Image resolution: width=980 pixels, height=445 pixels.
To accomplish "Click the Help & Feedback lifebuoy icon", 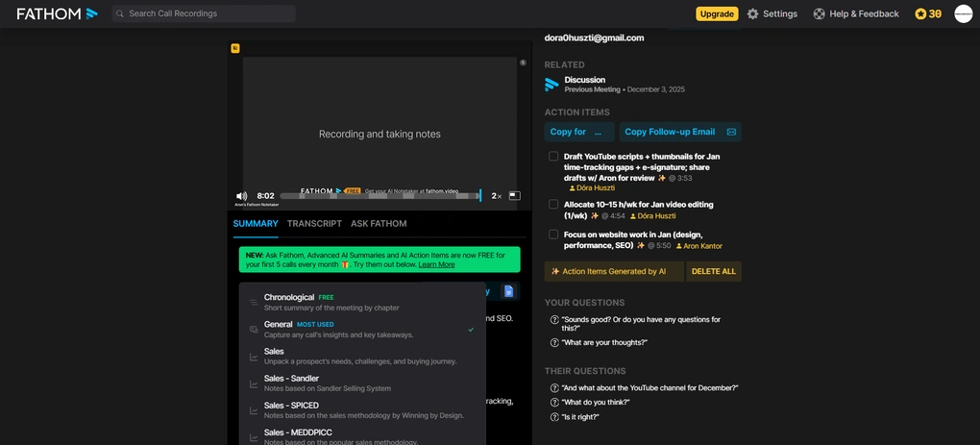I will point(819,13).
